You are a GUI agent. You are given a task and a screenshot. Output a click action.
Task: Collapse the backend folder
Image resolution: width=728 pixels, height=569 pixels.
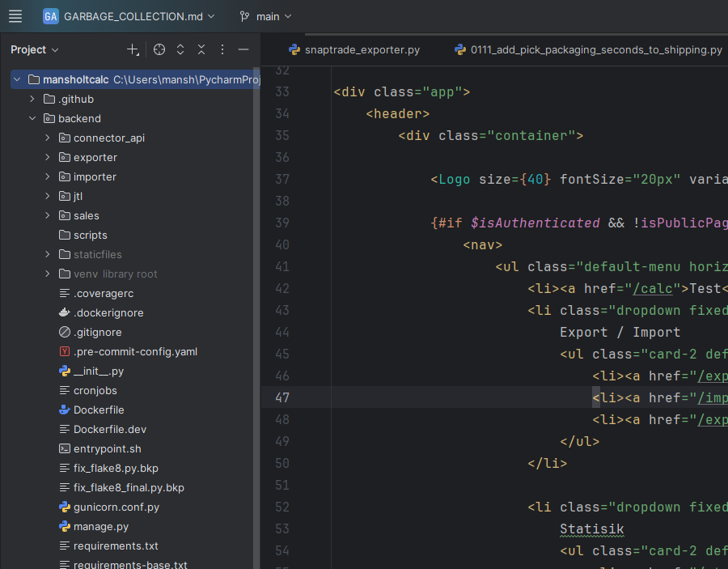point(32,117)
